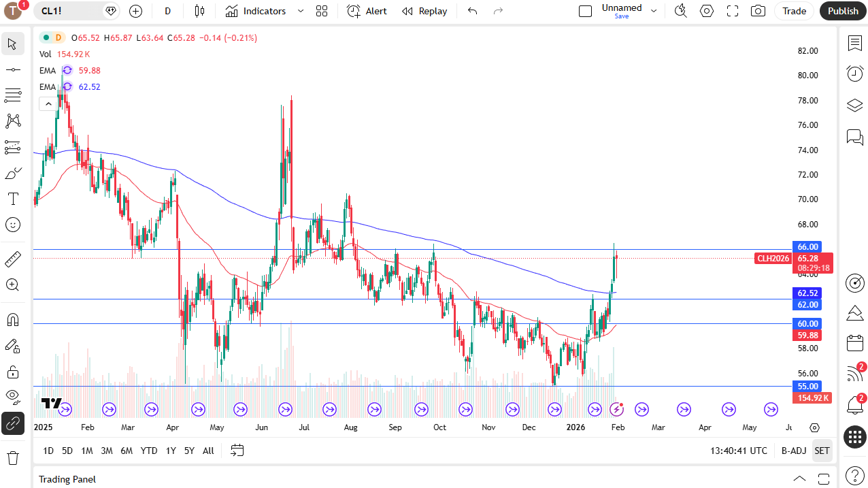Collapse the indicator legend arrow
The width and height of the screenshot is (868, 488).
[x=48, y=103]
